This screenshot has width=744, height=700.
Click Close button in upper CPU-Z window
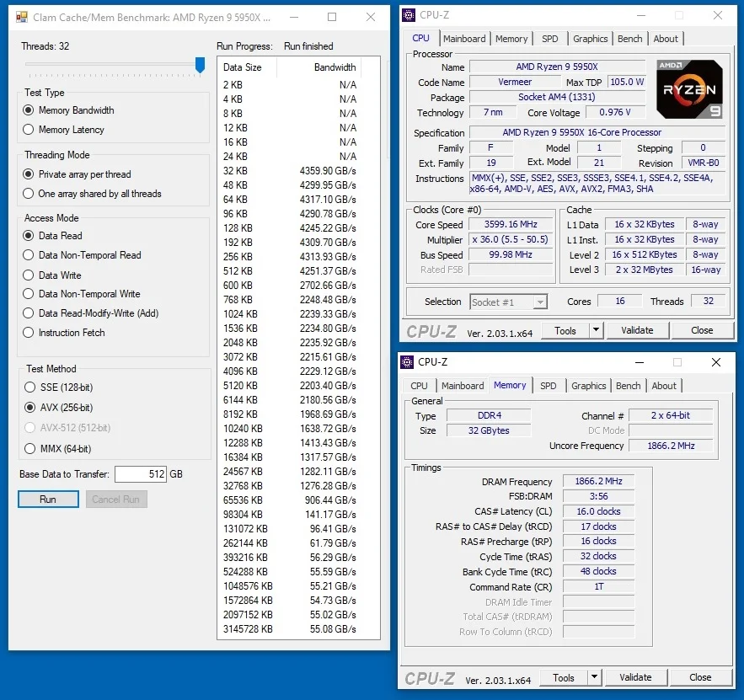702,330
